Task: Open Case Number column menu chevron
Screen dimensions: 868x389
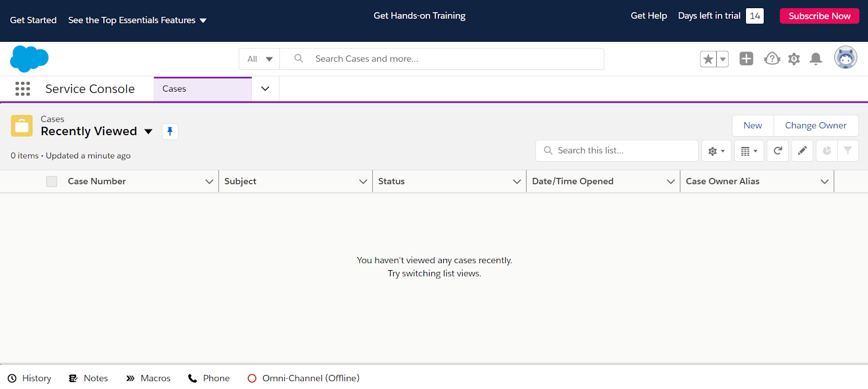Action: click(209, 182)
